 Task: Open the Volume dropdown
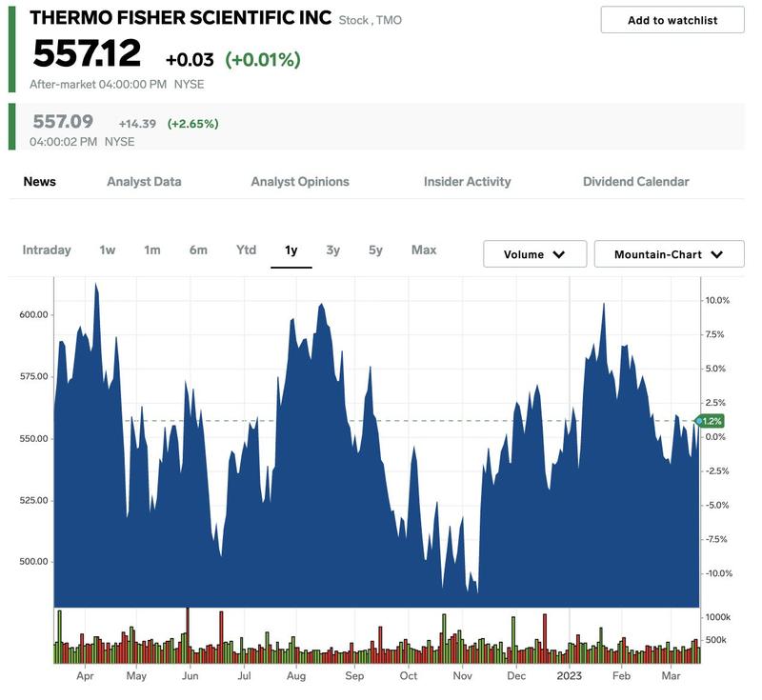point(534,254)
